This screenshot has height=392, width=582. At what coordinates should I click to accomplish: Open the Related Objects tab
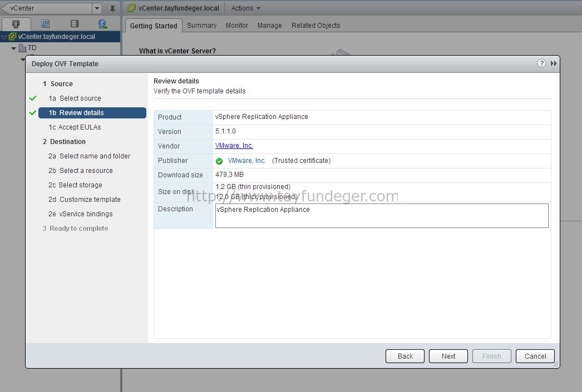(315, 25)
